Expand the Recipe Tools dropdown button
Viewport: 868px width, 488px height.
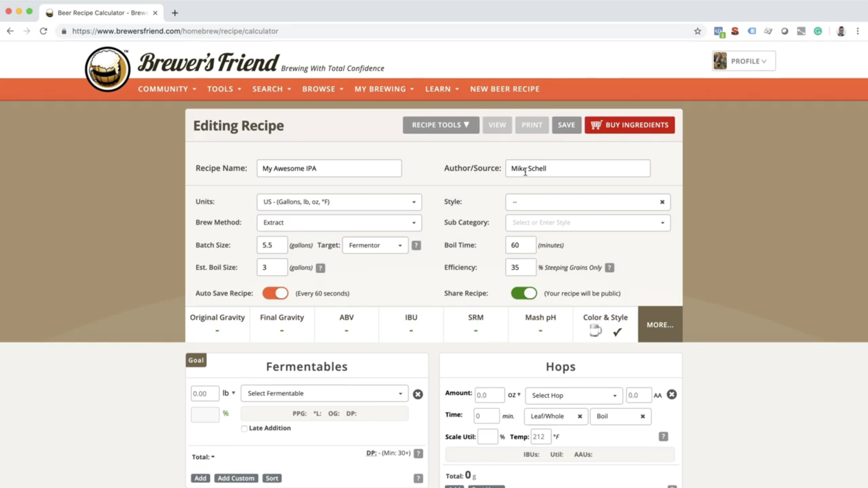click(x=441, y=125)
